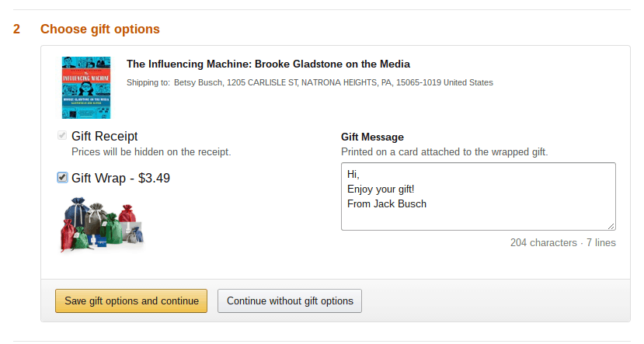Click the gift wrap bags image

[x=103, y=223]
